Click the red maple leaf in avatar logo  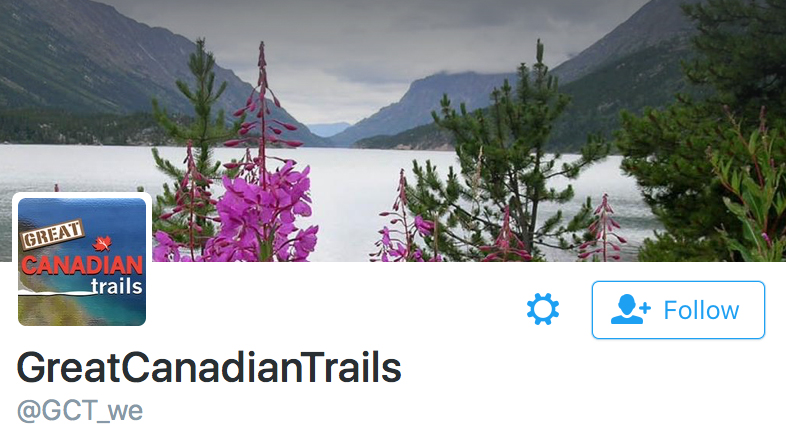pos(102,244)
